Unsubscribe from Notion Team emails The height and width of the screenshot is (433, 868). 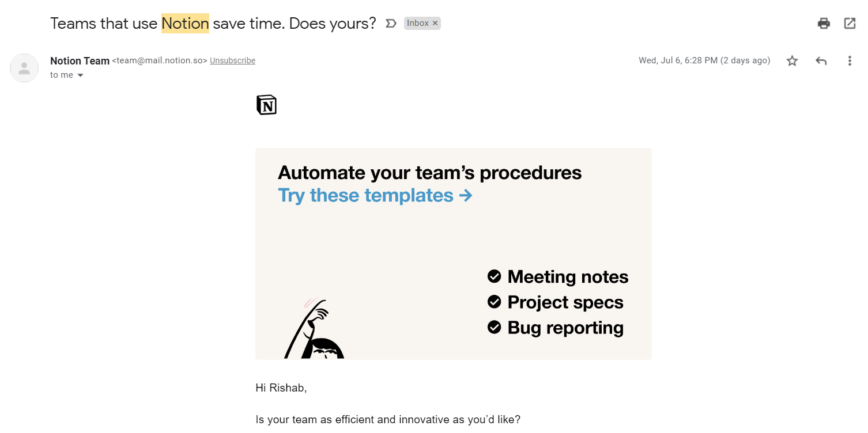click(x=232, y=60)
